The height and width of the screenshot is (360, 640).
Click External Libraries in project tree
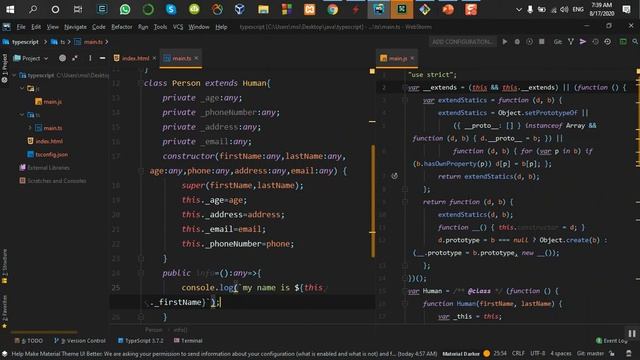[44, 167]
